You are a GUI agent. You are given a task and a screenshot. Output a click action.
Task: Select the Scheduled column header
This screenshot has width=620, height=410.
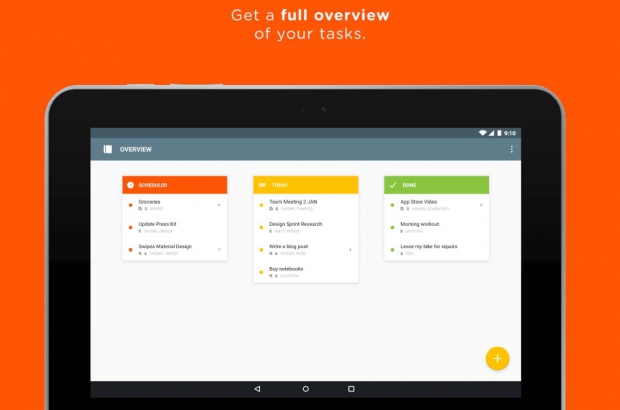(175, 185)
